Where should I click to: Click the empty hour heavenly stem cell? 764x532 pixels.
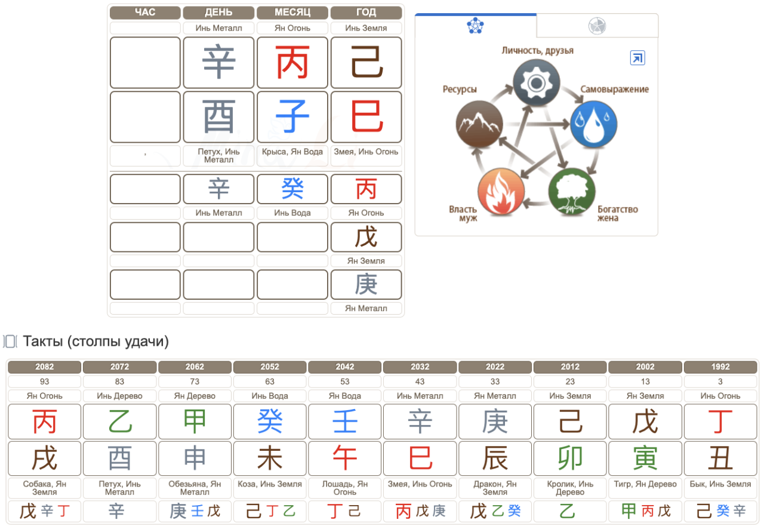145,63
